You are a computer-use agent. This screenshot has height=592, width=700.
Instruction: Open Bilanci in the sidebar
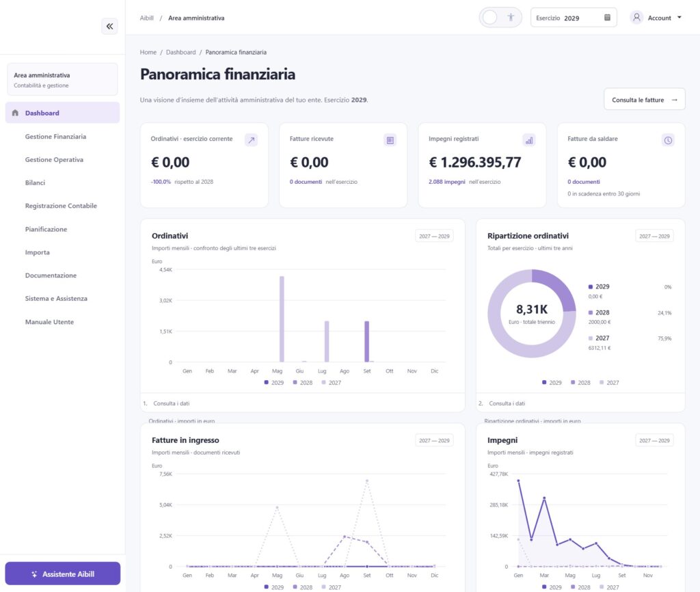click(35, 183)
